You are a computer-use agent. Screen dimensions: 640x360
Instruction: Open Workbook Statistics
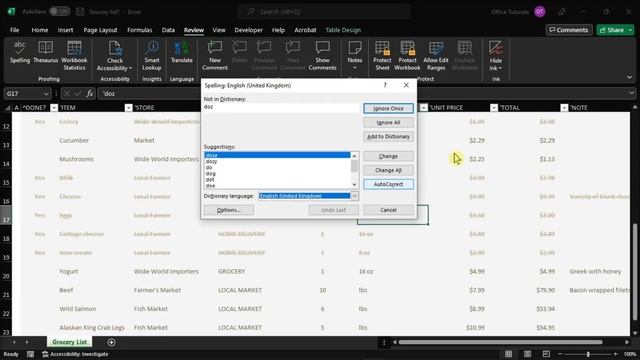click(74, 56)
